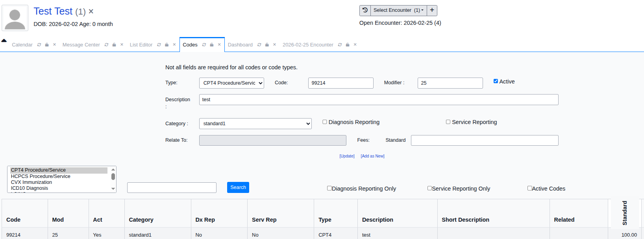Create new encounter with plus icon
Screen dimensions: 644x239
[432, 10]
